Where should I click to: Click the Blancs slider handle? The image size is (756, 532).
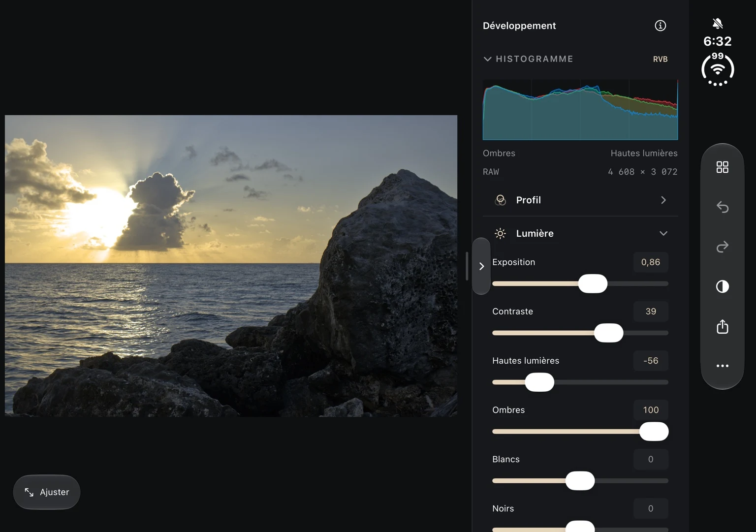click(580, 481)
